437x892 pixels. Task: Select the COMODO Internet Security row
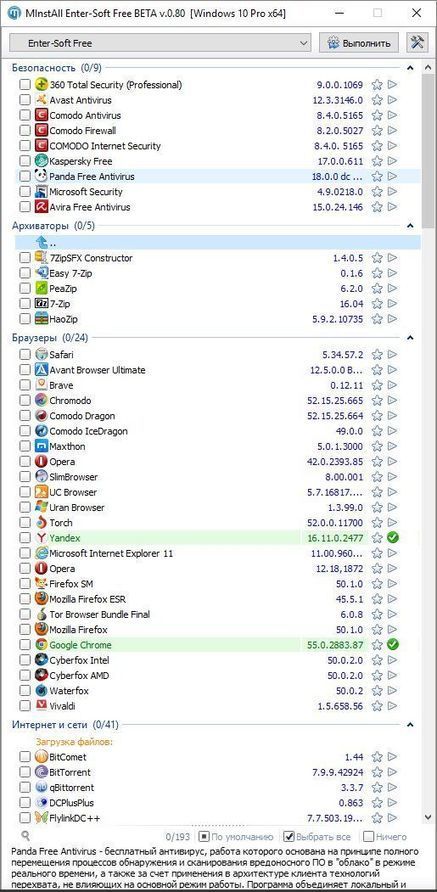218,146
